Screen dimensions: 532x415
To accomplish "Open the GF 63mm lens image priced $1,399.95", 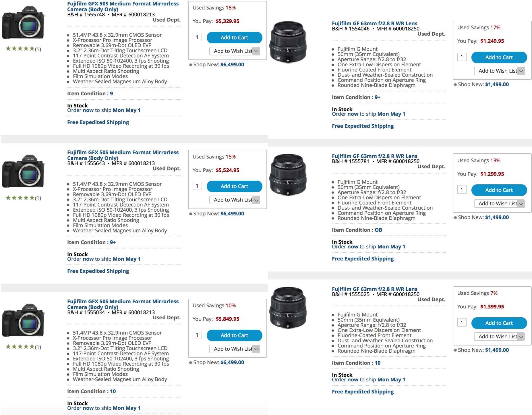I will coord(288,308).
